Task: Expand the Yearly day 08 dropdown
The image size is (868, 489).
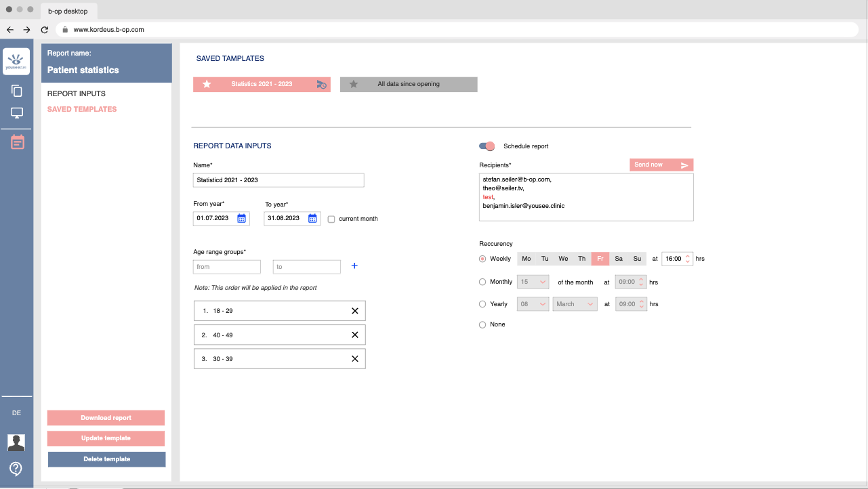Action: click(533, 304)
